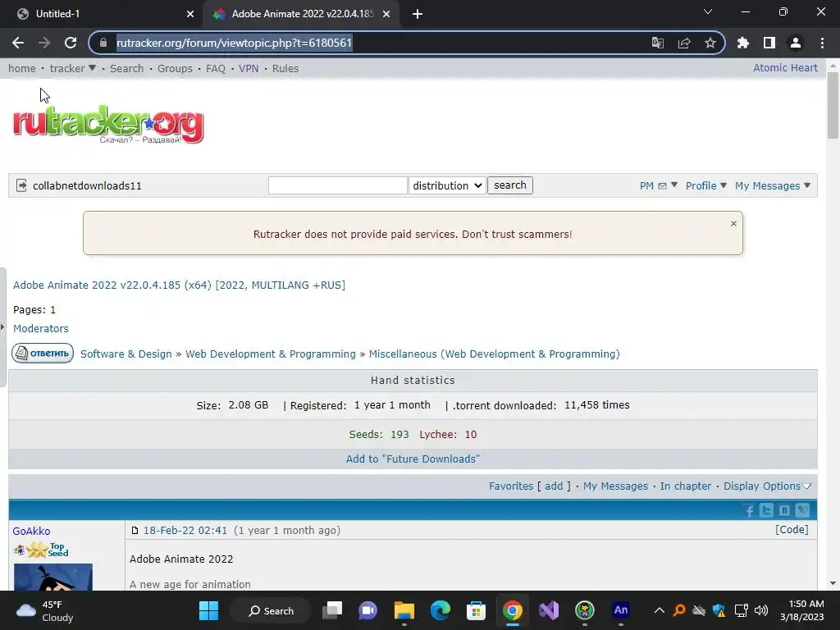The width and height of the screenshot is (840, 630).
Task: Open VPN link in the top nav
Action: 249,68
